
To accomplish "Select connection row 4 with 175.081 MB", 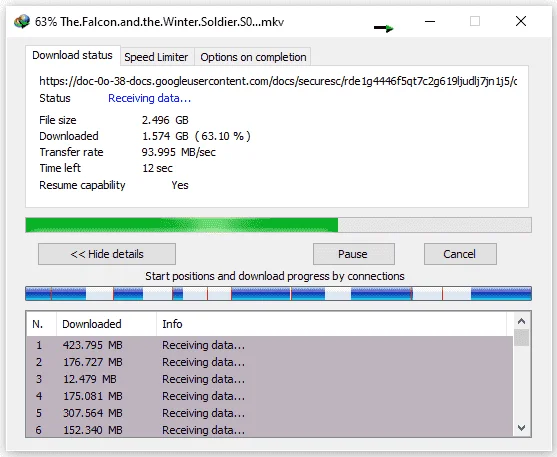I will click(270, 396).
